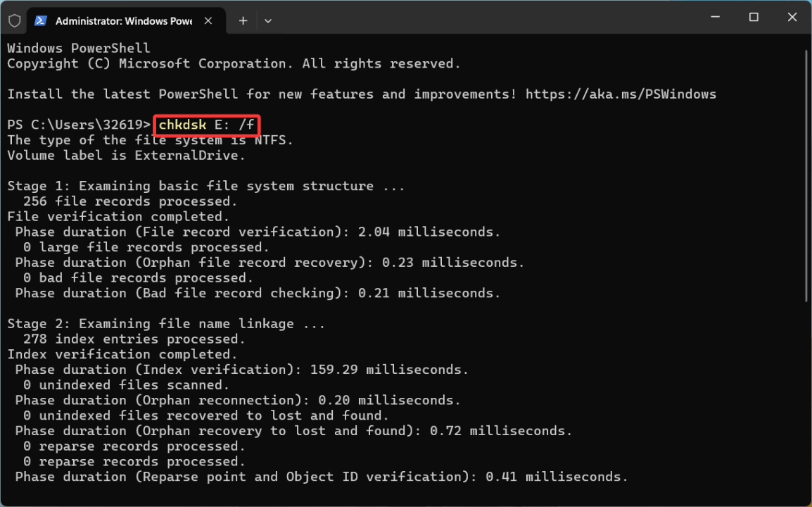Click the minimize window button
Screen dimensions: 812x507
(714, 17)
